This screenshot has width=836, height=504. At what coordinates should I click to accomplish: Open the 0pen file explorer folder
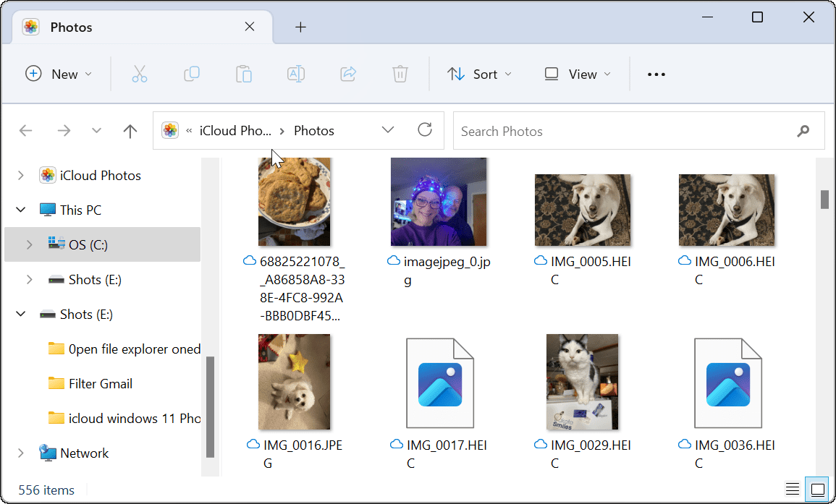click(124, 349)
